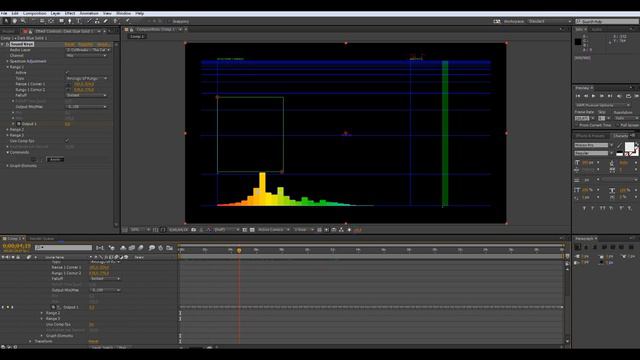Image resolution: width=640 pixels, height=360 pixels.
Task: Jump to first frame in Preview panel
Action: [578, 96]
